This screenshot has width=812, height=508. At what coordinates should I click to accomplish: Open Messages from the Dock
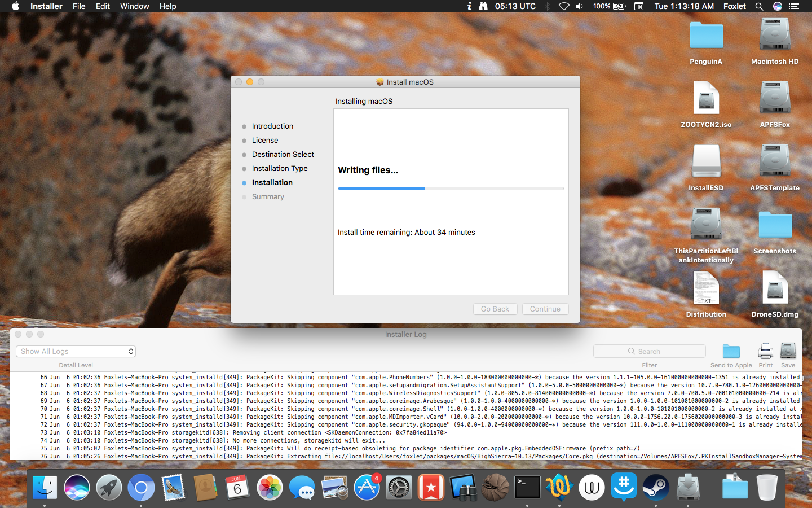coord(302,487)
